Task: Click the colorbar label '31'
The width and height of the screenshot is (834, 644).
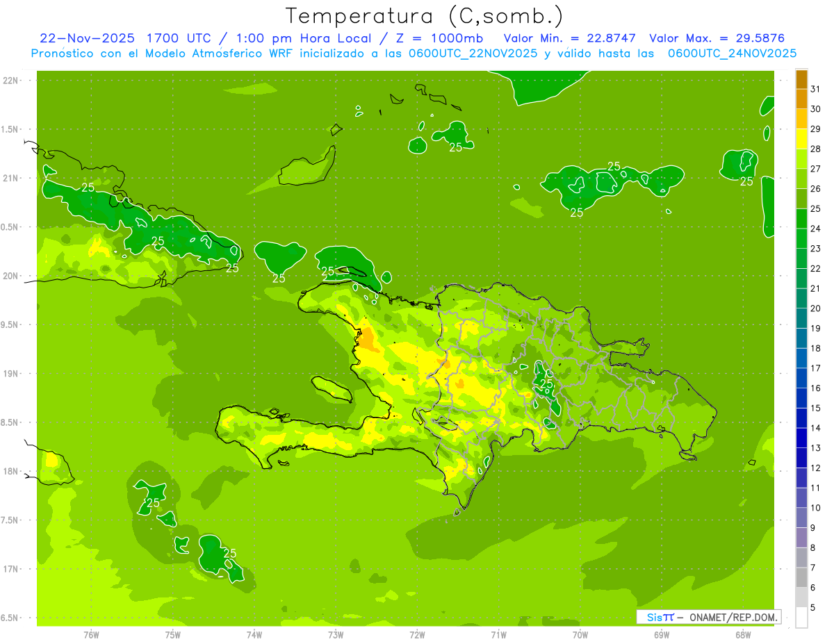Action: pos(816,89)
